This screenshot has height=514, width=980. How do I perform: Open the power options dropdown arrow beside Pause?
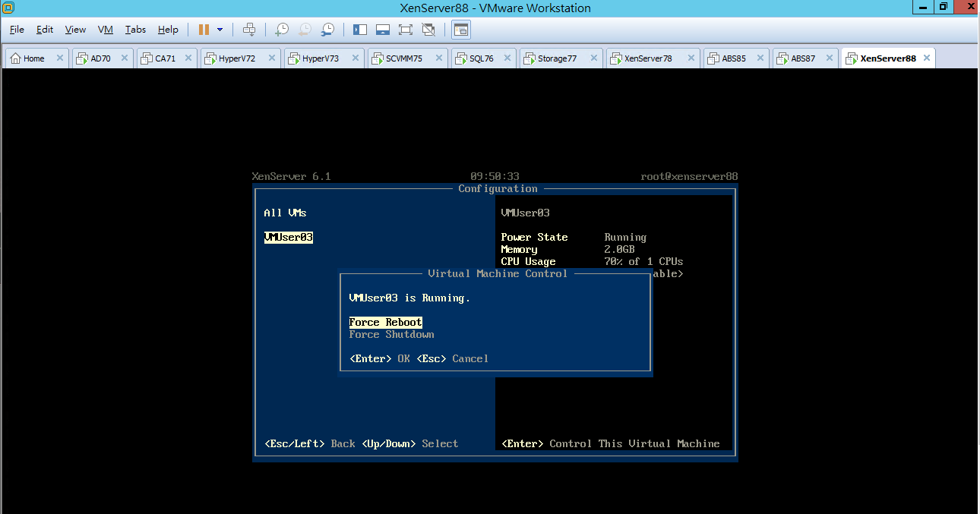point(220,30)
